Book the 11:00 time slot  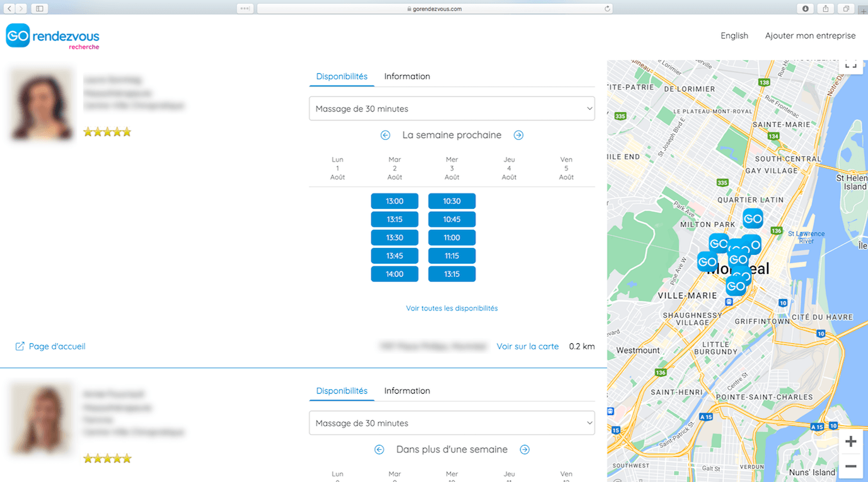coord(452,238)
